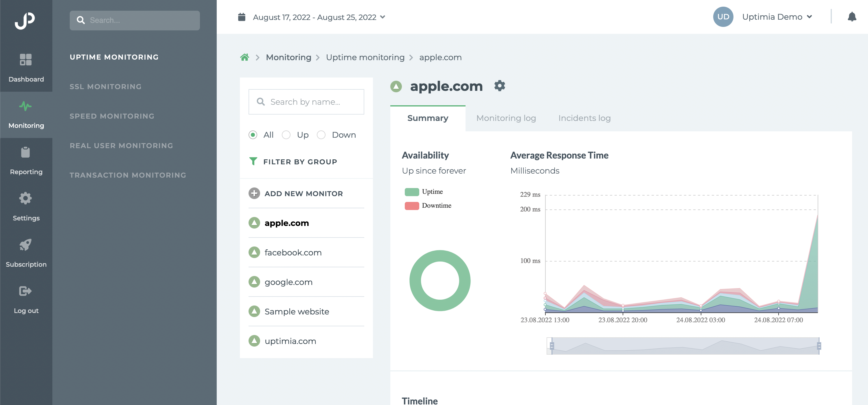Click the status icon beside facebook.com

[254, 252]
